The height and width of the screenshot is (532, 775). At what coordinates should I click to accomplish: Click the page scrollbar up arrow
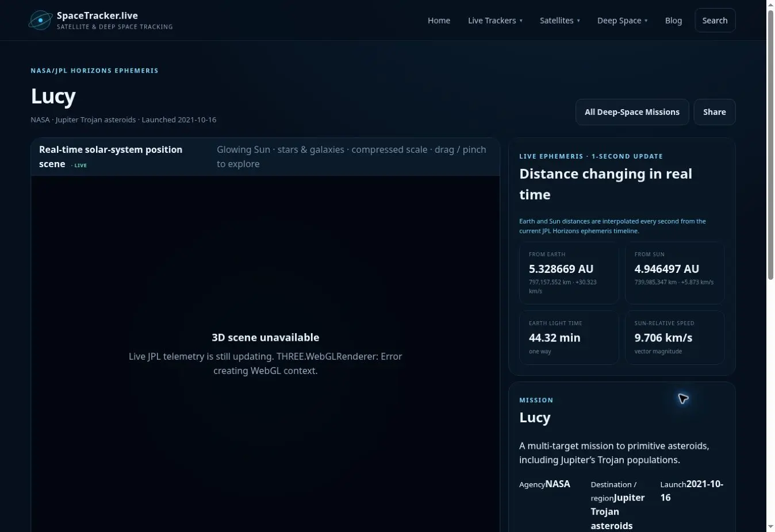pyautogui.click(x=771, y=5)
